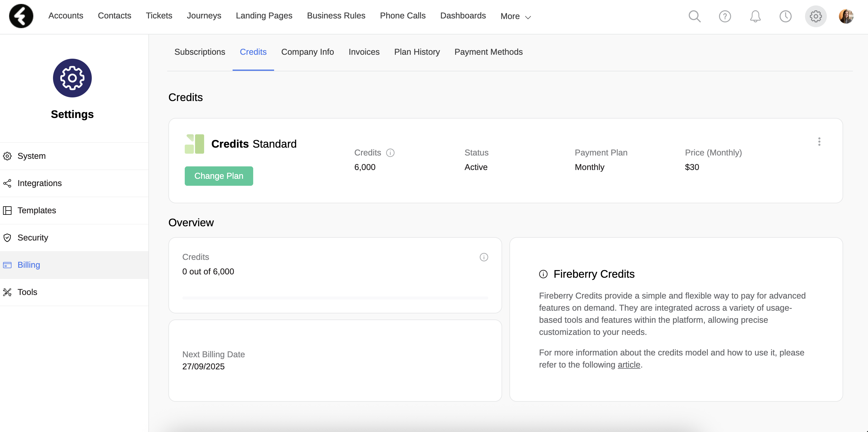Open the three-dot menu on plan card
The width and height of the screenshot is (868, 432).
(x=819, y=142)
